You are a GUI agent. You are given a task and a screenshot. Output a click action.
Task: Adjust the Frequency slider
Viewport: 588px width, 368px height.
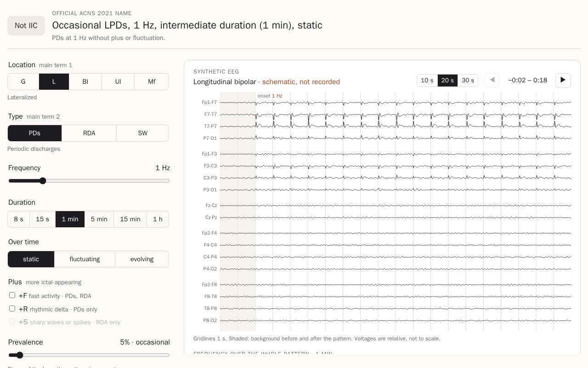[x=89, y=181]
